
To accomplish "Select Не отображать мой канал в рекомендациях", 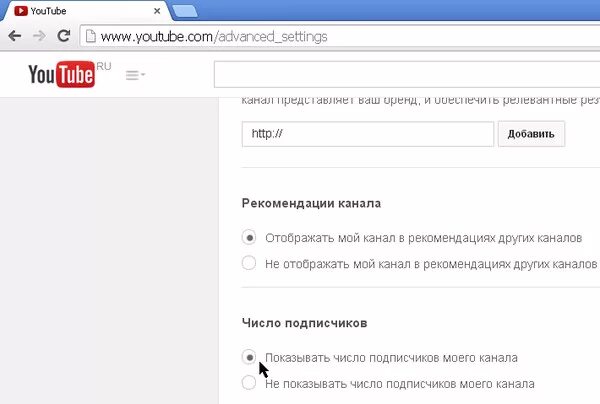I will tap(249, 263).
